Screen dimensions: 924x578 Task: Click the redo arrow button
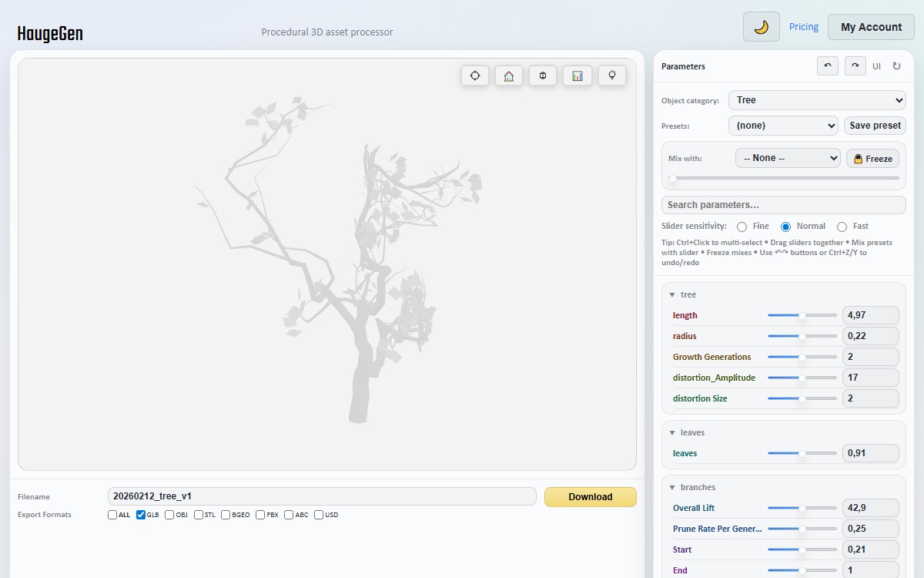pos(855,66)
